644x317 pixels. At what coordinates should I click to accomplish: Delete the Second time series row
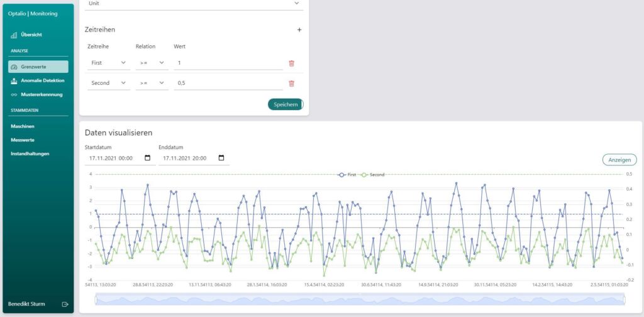point(291,84)
